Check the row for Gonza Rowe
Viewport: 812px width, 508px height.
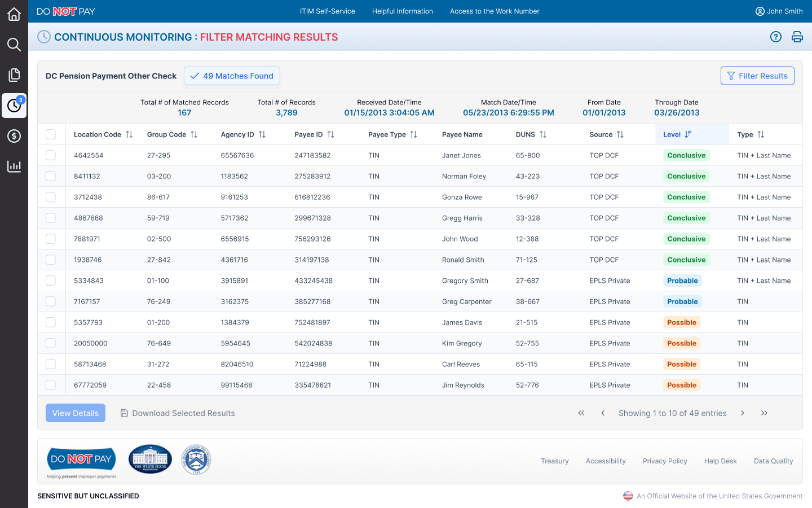pos(51,197)
